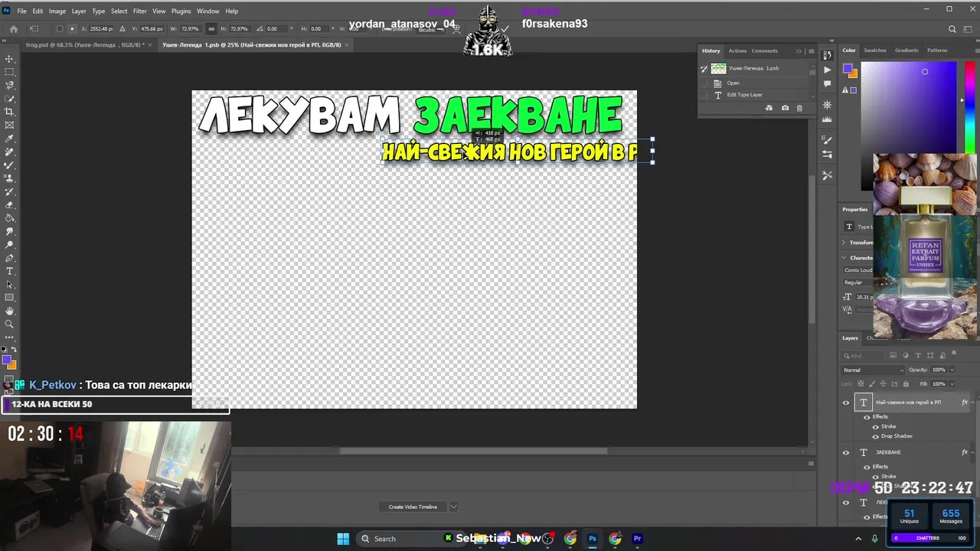Screen dimensions: 980x551
Task: Select the History Brush tool
Action: point(9,191)
